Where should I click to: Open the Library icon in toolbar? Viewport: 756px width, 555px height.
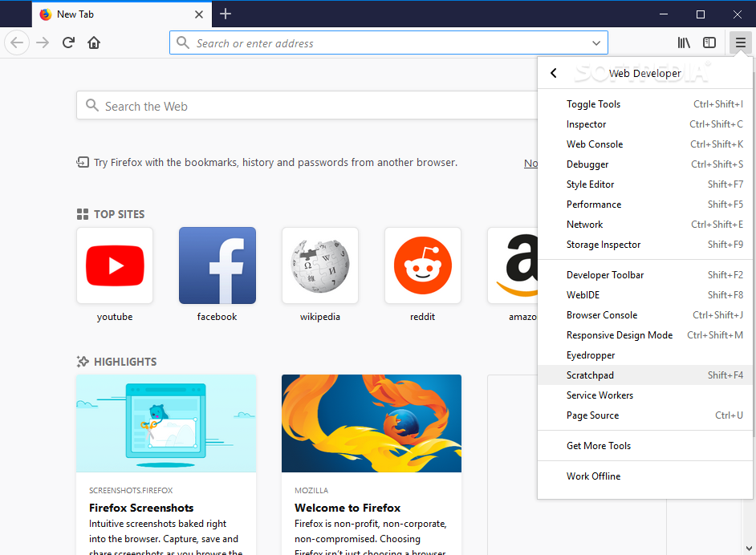683,43
